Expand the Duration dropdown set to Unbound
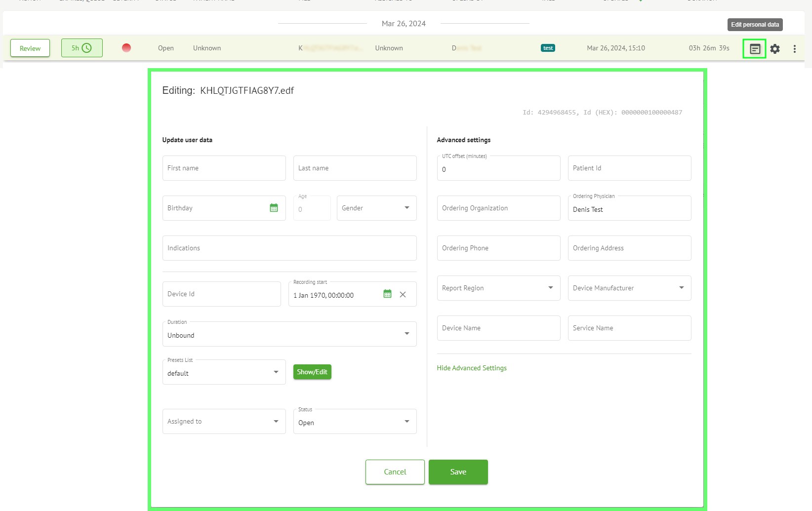This screenshot has width=812, height=511. pos(289,334)
